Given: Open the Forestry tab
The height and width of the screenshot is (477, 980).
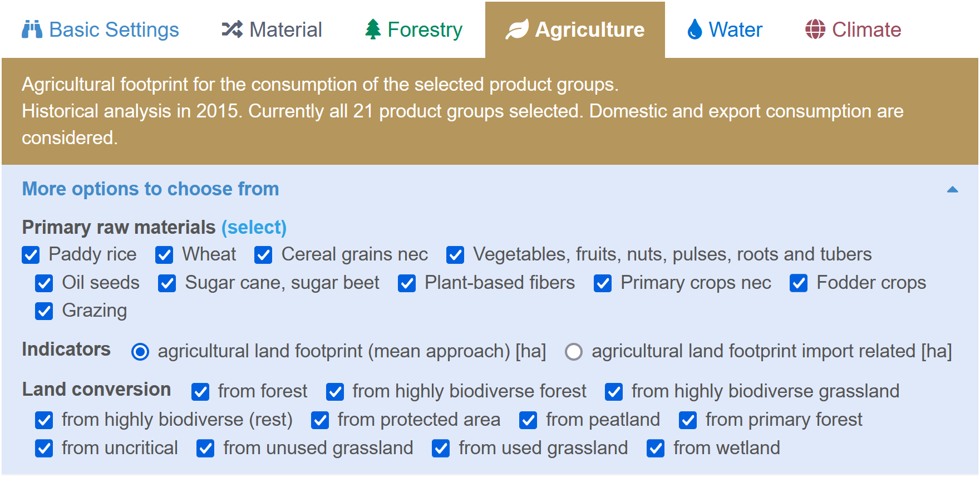Looking at the screenshot, I should tap(413, 29).
